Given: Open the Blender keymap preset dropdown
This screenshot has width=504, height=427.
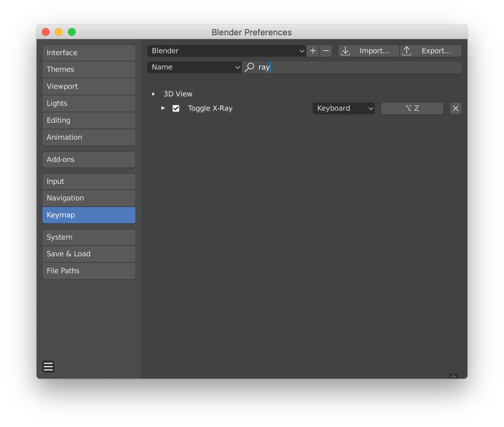Looking at the screenshot, I should pos(226,51).
